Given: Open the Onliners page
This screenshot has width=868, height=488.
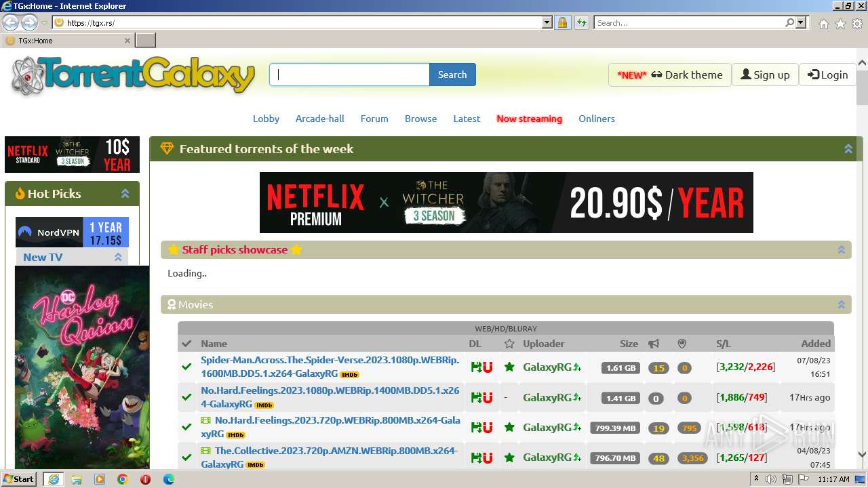Looking at the screenshot, I should 597,119.
